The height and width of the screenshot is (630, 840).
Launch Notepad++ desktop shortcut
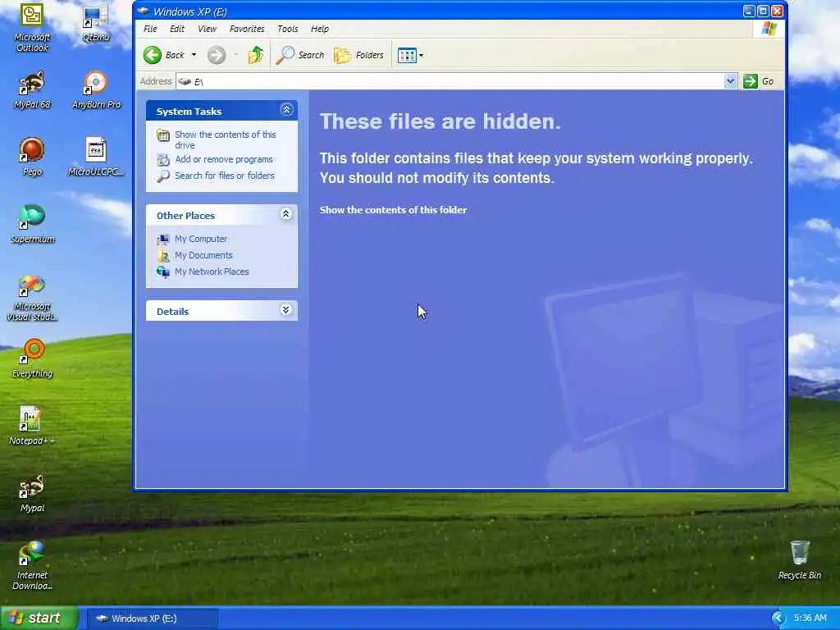[x=32, y=427]
